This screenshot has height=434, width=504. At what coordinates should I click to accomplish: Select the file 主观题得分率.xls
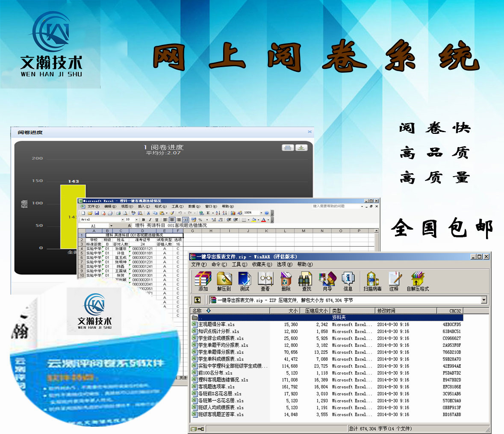click(216, 325)
